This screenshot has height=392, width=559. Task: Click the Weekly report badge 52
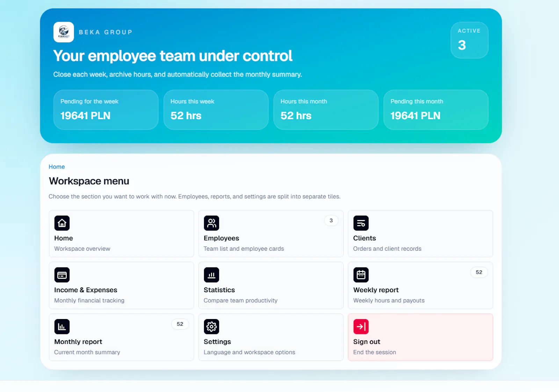pyautogui.click(x=479, y=272)
